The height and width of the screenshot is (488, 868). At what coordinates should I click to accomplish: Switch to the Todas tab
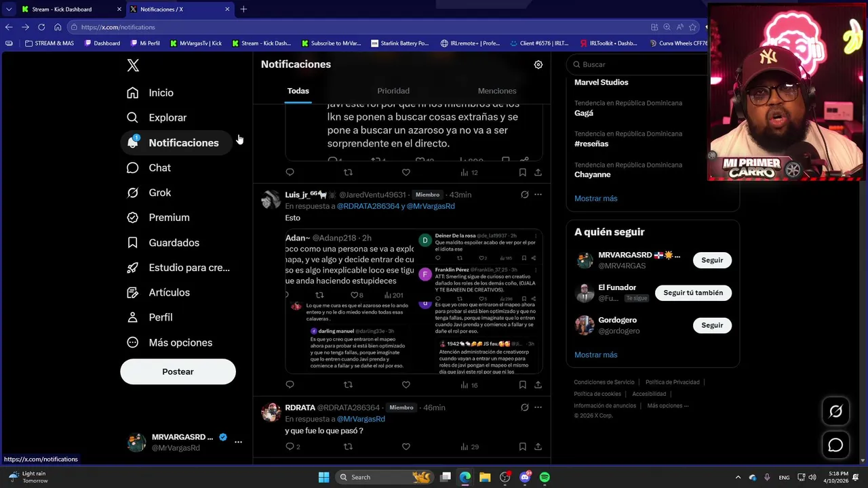pos(298,91)
